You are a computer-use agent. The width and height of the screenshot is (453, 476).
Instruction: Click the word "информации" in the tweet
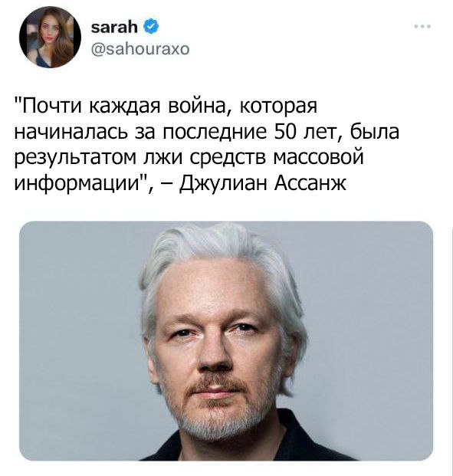[x=77, y=183]
